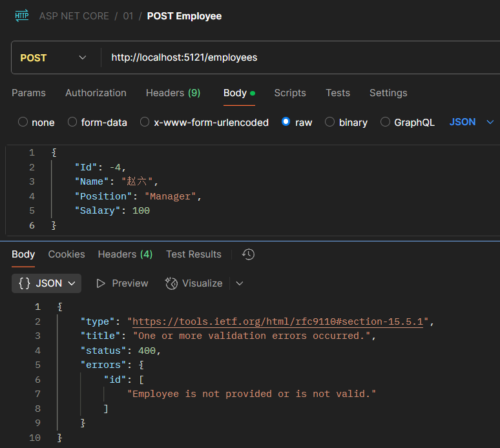Choose the binary body type
Viewport: 500px width, 448px height.
coord(329,122)
